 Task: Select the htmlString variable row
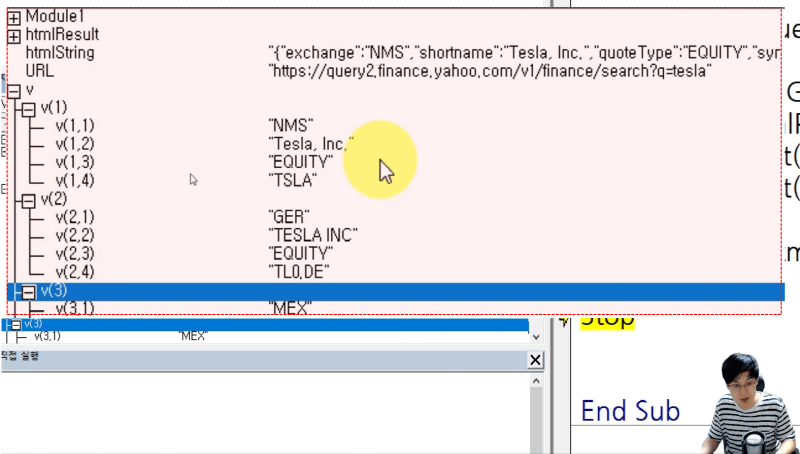tap(60, 53)
